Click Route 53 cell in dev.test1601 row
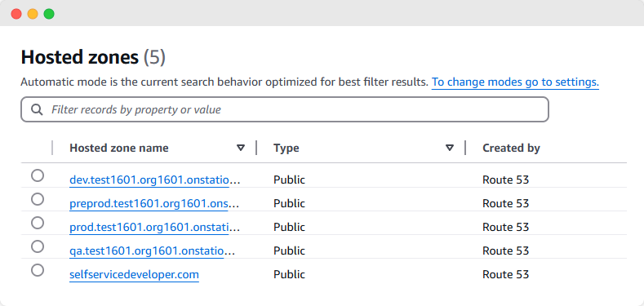 (505, 180)
